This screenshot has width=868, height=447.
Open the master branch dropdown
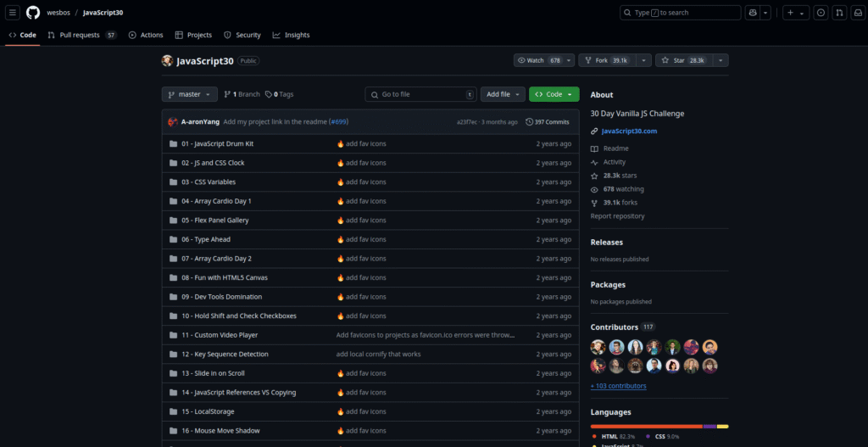189,95
